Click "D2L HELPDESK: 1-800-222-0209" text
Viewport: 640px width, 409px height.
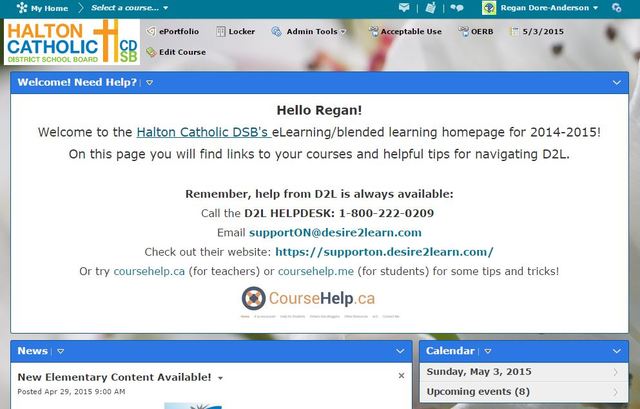(339, 213)
